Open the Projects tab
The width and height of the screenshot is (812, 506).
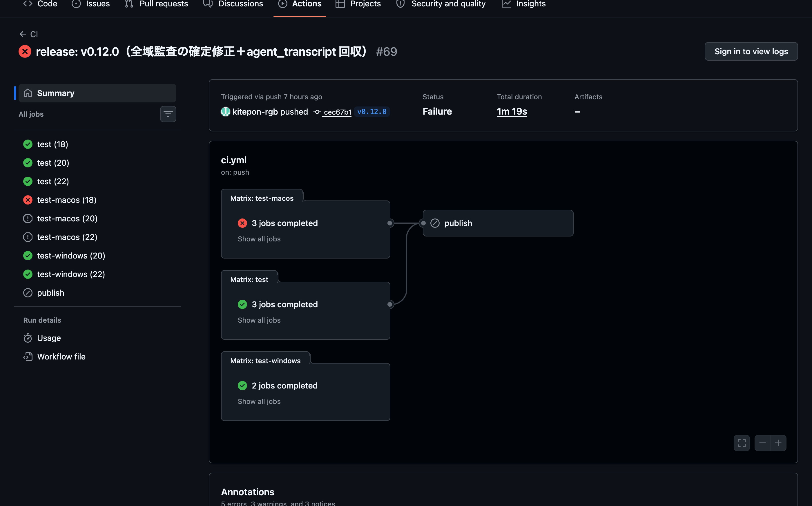coord(358,4)
